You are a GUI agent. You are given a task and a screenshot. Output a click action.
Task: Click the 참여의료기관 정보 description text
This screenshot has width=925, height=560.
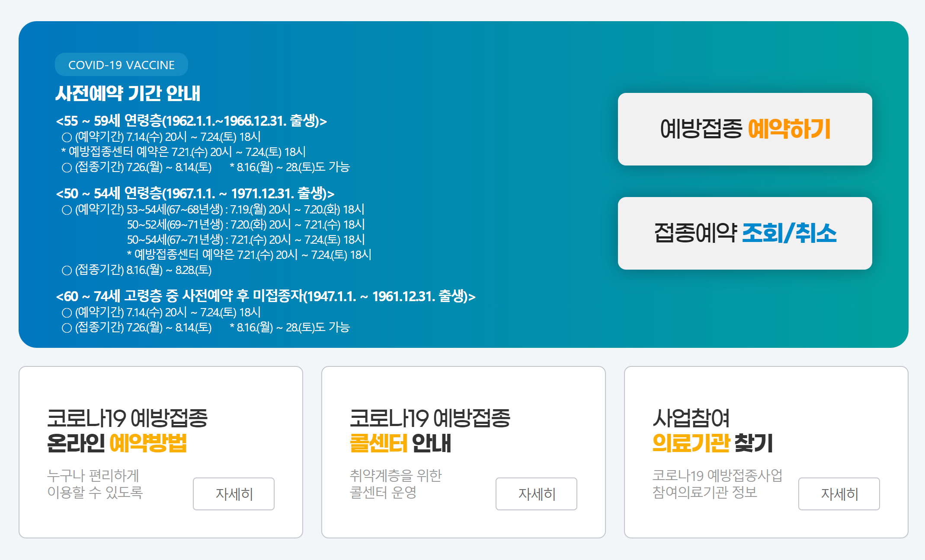tap(705, 492)
